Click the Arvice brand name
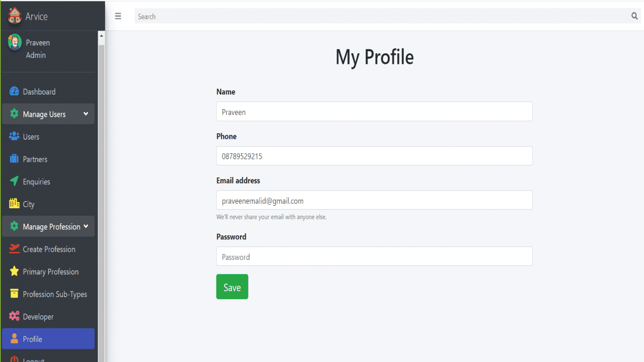Image resolution: width=644 pixels, height=362 pixels. pos(37,17)
